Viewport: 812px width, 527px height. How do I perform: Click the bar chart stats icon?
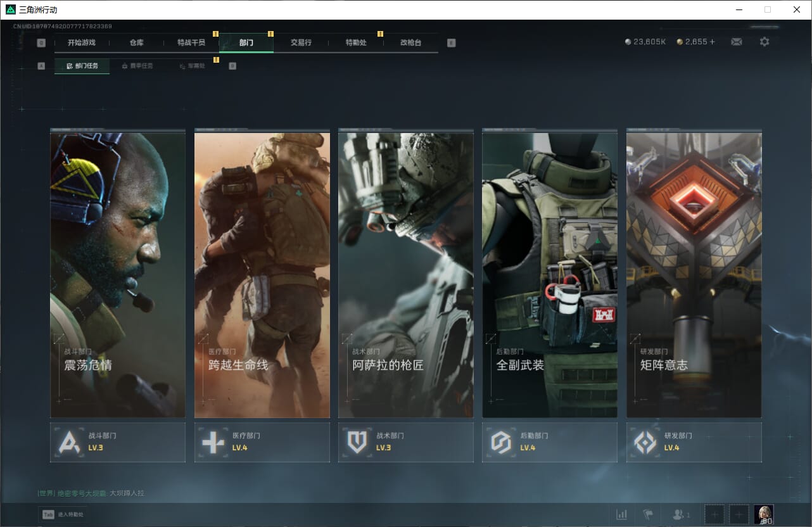(621, 514)
